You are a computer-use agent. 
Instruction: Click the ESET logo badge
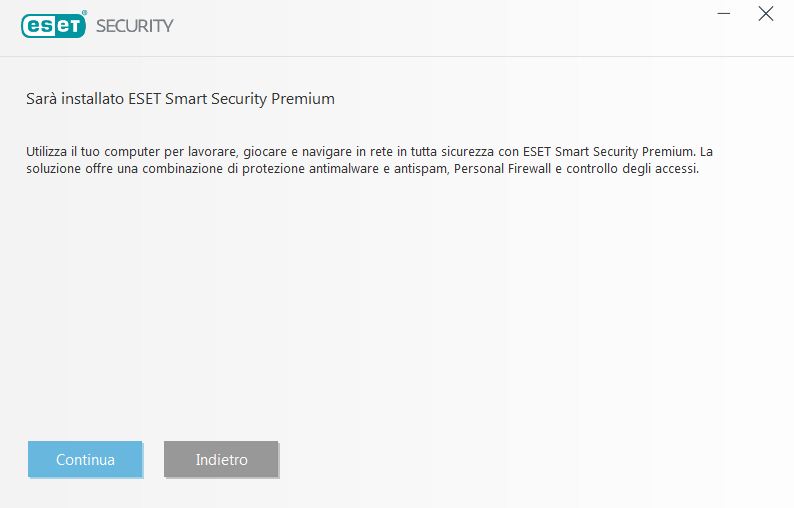point(54,26)
